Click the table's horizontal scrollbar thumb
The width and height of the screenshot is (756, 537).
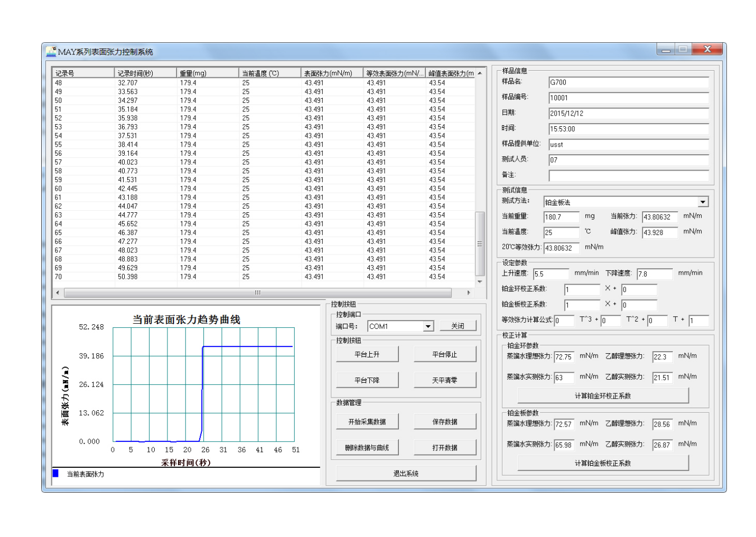[x=257, y=293]
